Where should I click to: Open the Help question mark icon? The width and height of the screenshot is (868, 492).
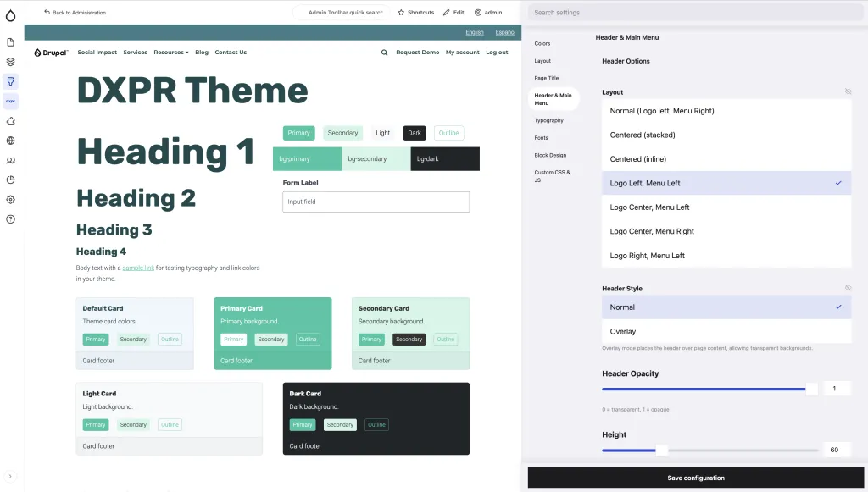coord(10,219)
